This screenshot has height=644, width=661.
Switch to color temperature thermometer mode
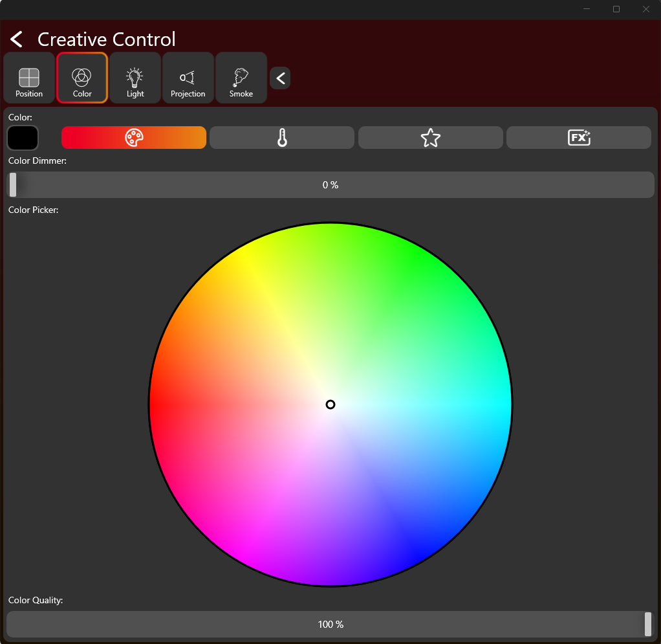tap(282, 138)
